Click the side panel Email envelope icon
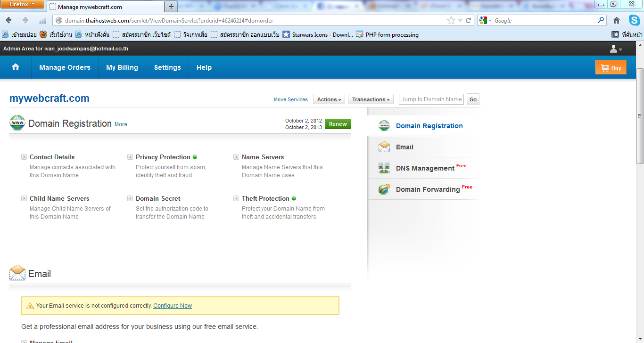 coord(384,147)
